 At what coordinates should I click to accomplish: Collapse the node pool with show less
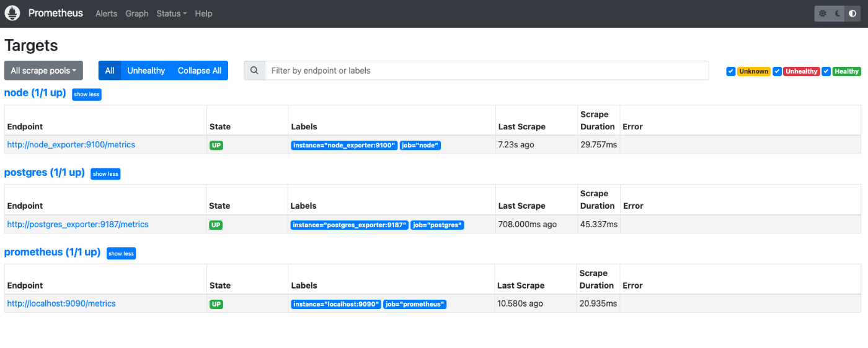click(86, 94)
